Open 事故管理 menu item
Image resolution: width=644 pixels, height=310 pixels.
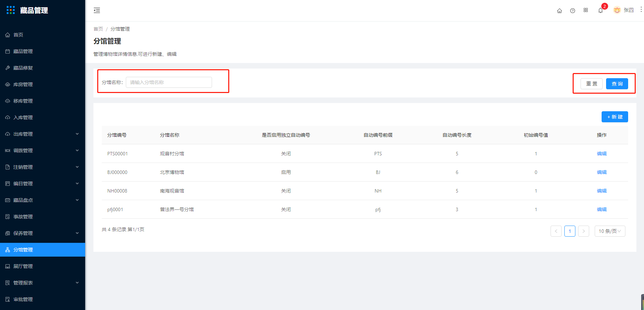click(x=42, y=217)
